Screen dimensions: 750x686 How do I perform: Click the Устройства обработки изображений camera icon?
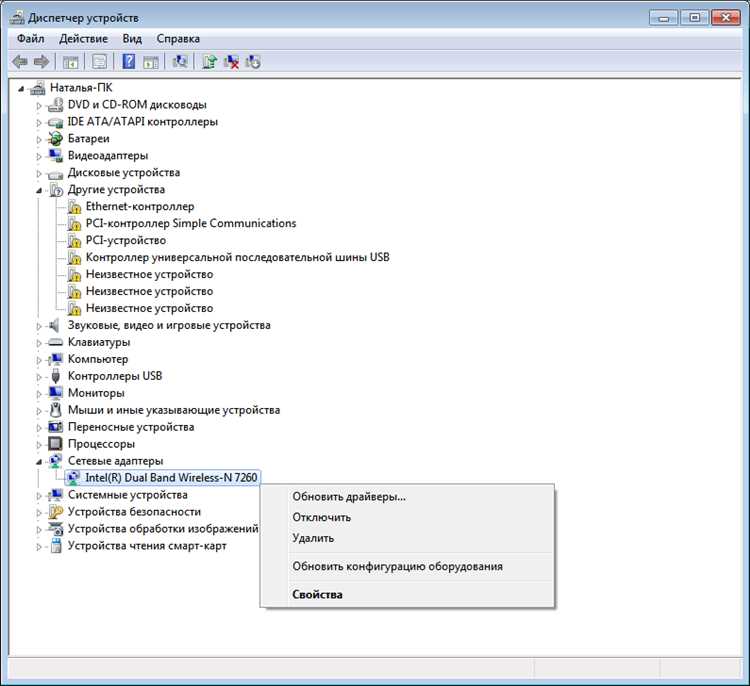(55, 529)
